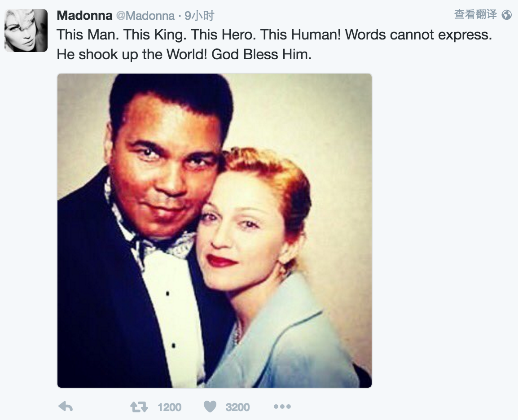
Task: Click the 9小时 timestamp
Action: click(199, 16)
